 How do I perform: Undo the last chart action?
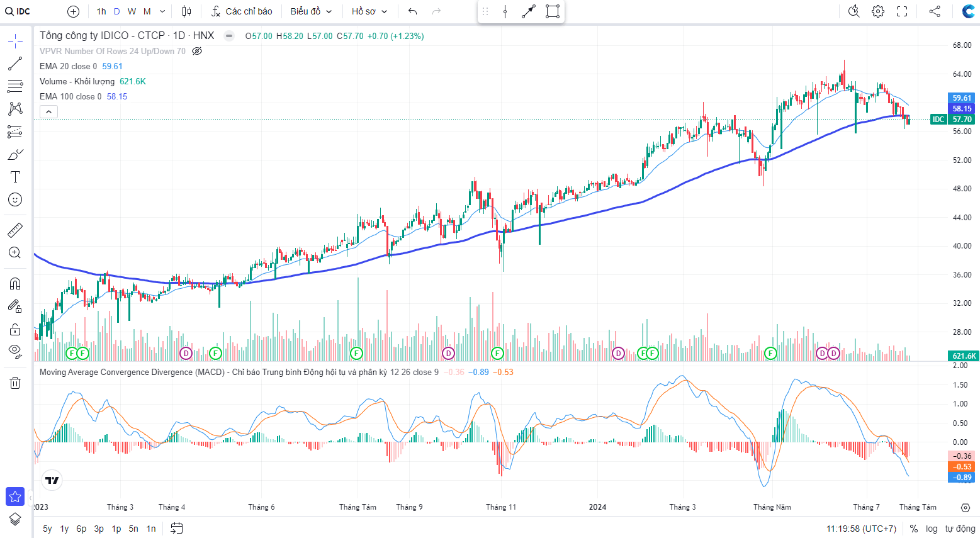click(413, 11)
